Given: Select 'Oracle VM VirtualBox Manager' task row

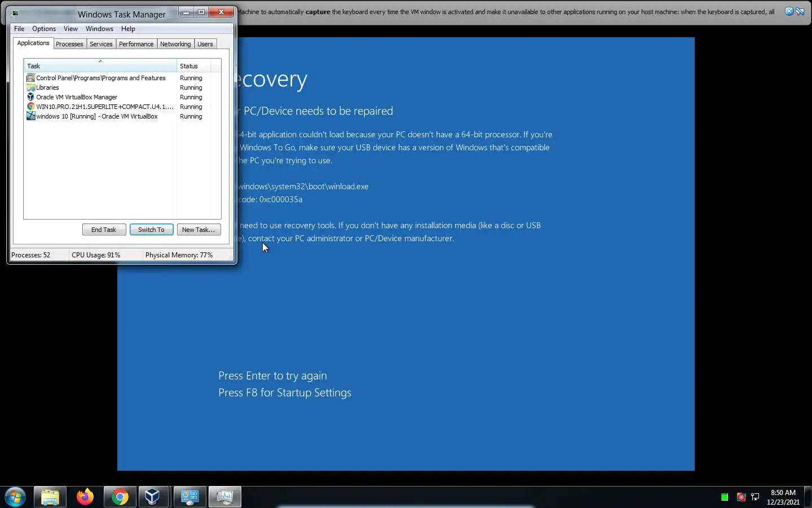Looking at the screenshot, I should pos(118,97).
